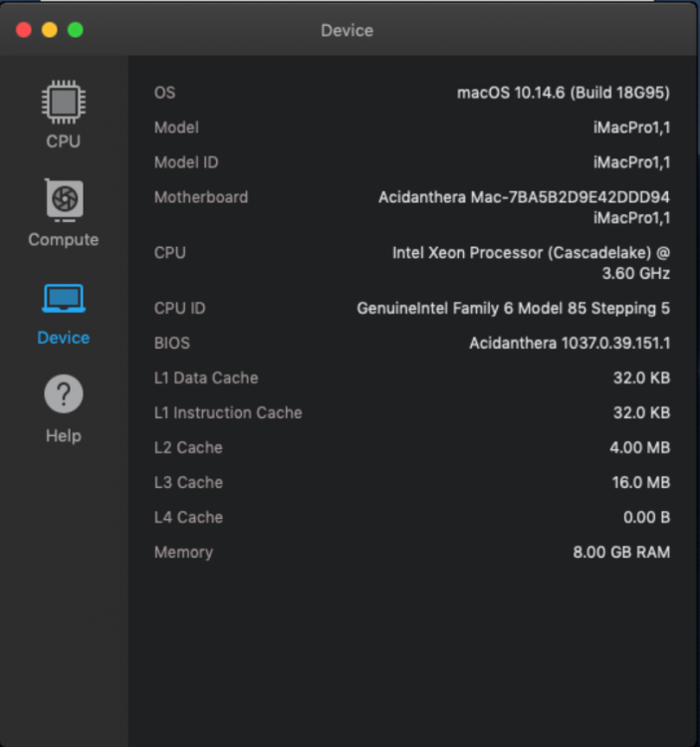Select the 16.0 MB L3 Cache value

641,482
